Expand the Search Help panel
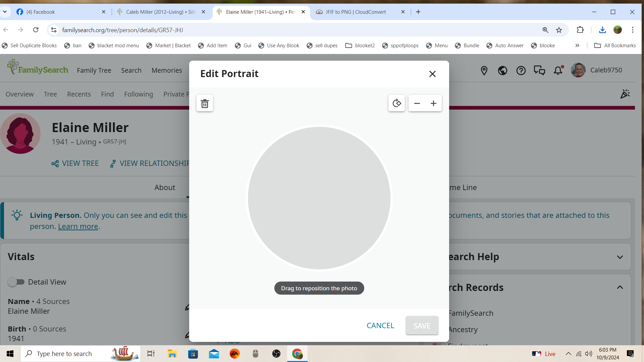The image size is (644, 362). click(x=620, y=257)
